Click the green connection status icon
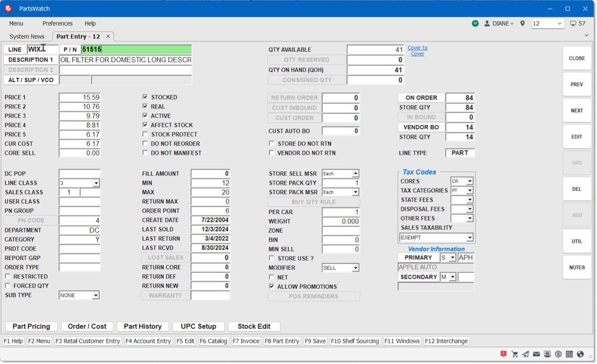The image size is (597, 364). (x=475, y=23)
